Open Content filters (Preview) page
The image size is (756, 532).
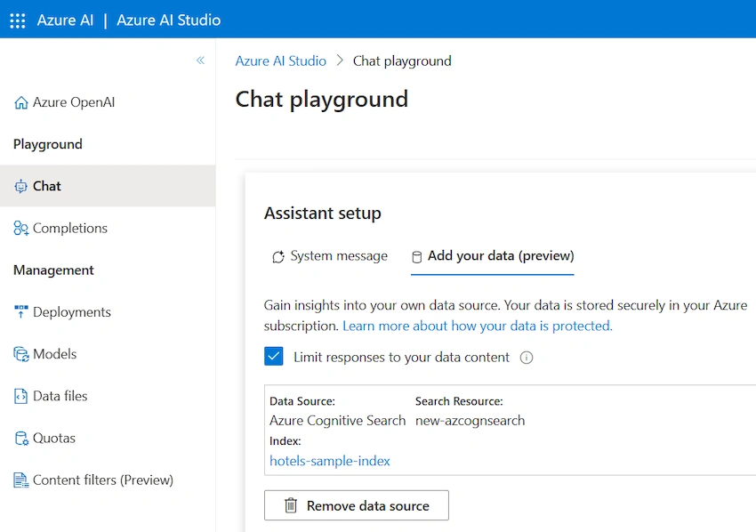(x=108, y=480)
